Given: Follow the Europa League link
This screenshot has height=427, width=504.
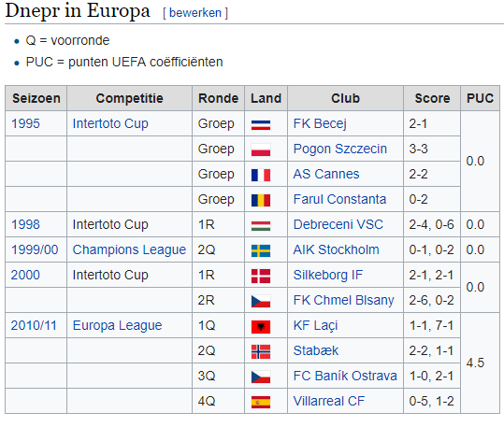Looking at the screenshot, I should coord(117,325).
